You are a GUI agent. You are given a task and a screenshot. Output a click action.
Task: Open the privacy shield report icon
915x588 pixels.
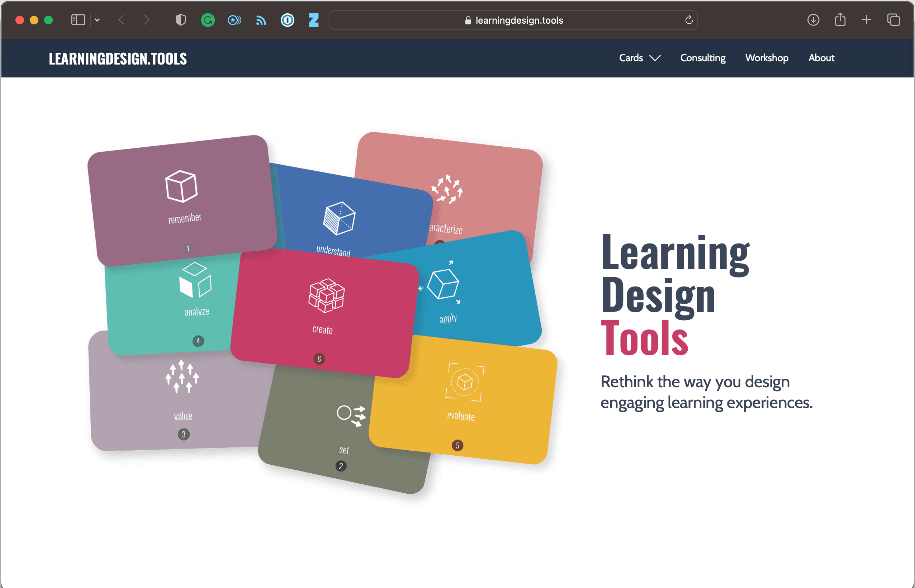pos(181,20)
